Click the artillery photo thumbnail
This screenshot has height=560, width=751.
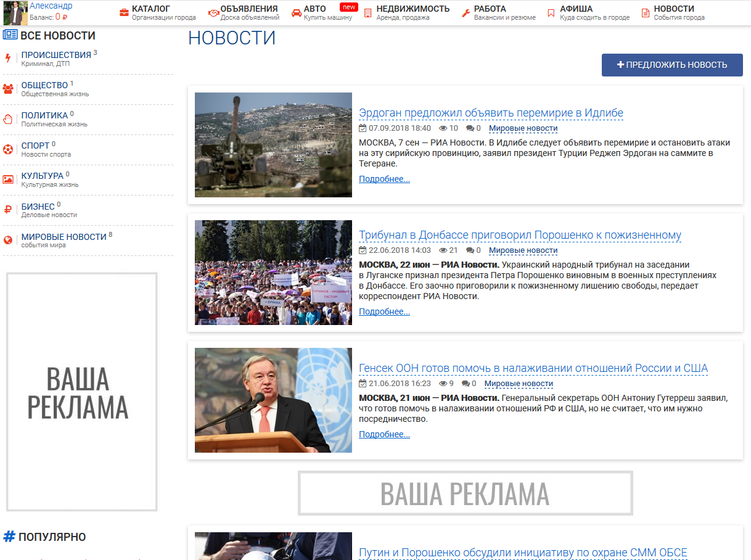273,145
